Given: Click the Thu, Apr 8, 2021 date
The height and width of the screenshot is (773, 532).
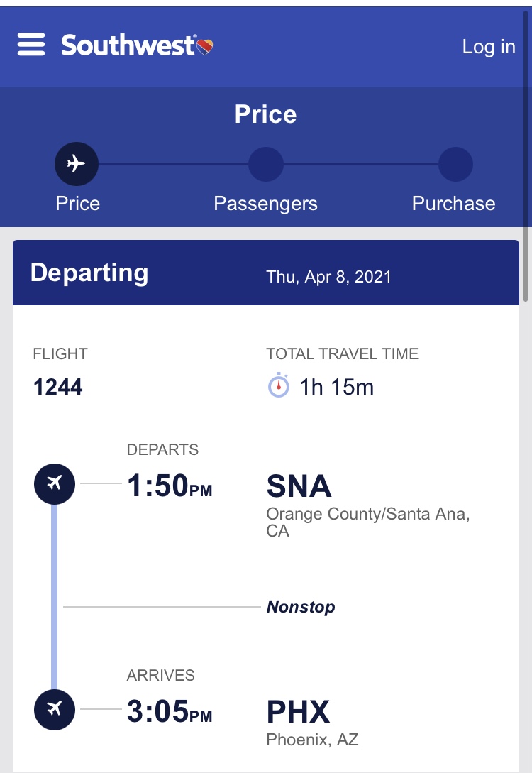Looking at the screenshot, I should [328, 277].
